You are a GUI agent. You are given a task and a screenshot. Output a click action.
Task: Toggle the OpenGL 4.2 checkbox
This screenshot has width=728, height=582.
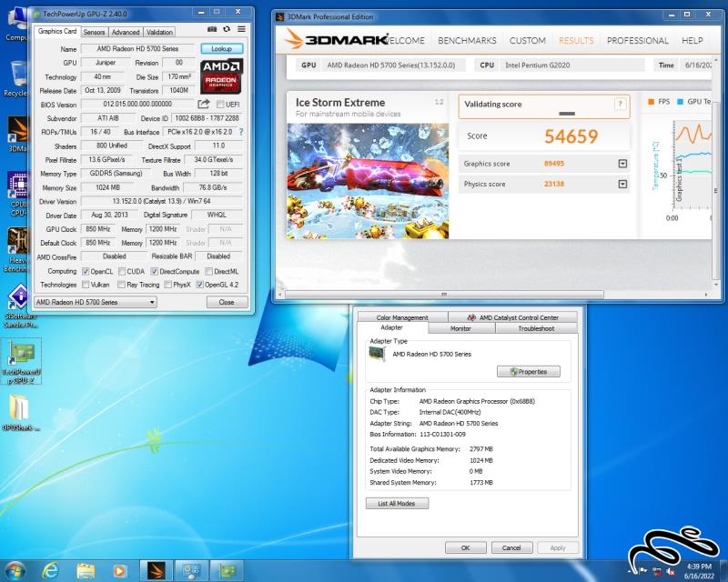199,285
